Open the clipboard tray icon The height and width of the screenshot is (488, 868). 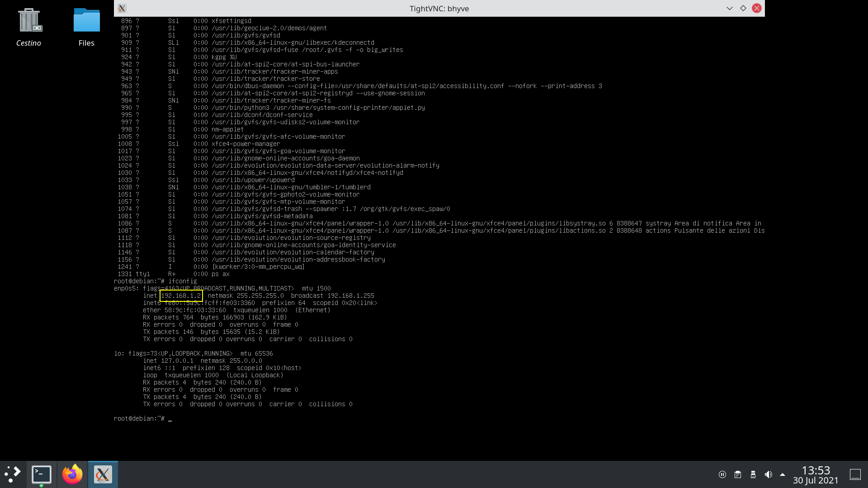[x=738, y=474]
